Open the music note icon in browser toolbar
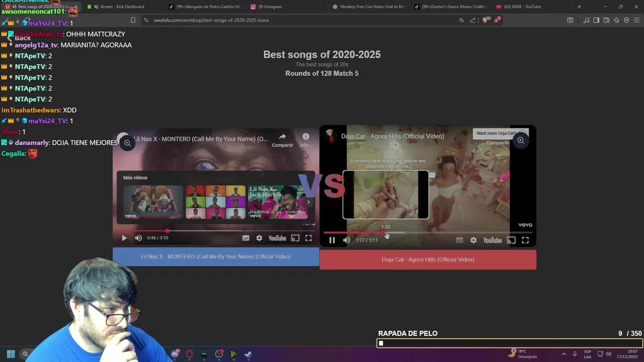This screenshot has height=362, width=644. [x=586, y=20]
